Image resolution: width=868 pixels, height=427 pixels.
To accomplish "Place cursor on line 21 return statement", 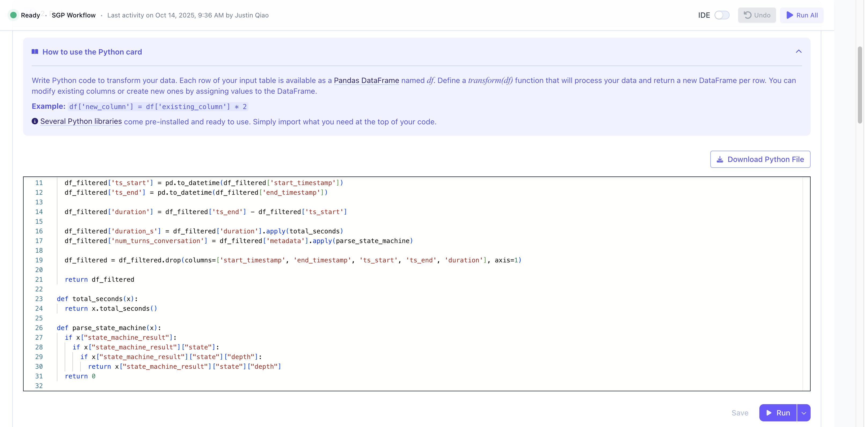I will click(x=100, y=279).
